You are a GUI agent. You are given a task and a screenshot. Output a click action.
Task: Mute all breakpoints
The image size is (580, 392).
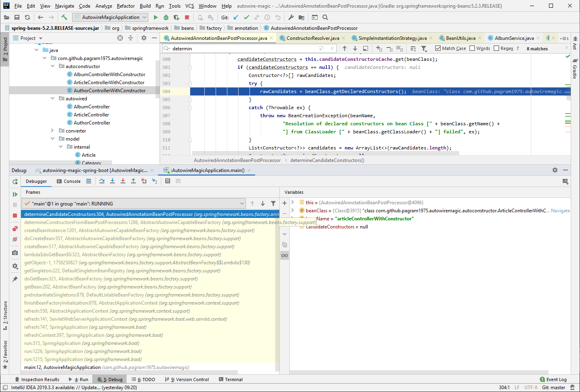point(15,239)
